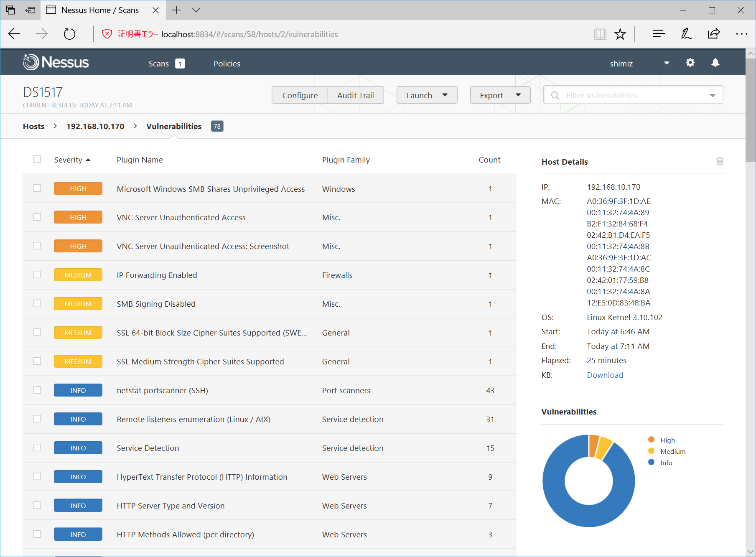Check SSL Medium Strength Cipher row checkbox

click(37, 361)
